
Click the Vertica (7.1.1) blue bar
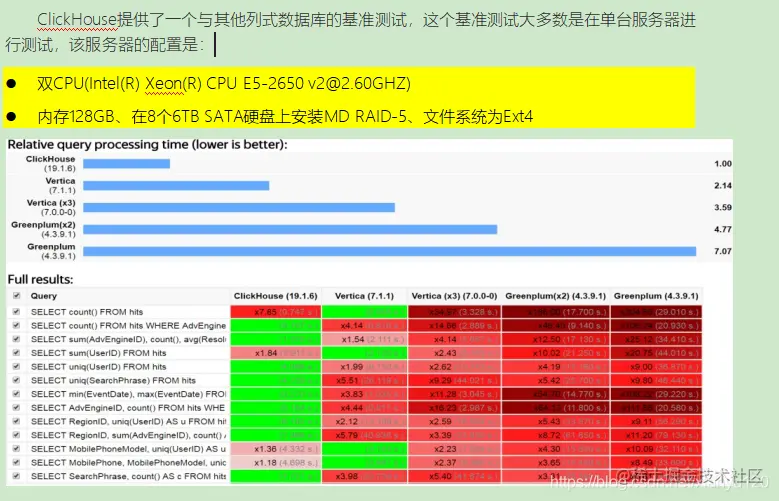pyautogui.click(x=176, y=185)
